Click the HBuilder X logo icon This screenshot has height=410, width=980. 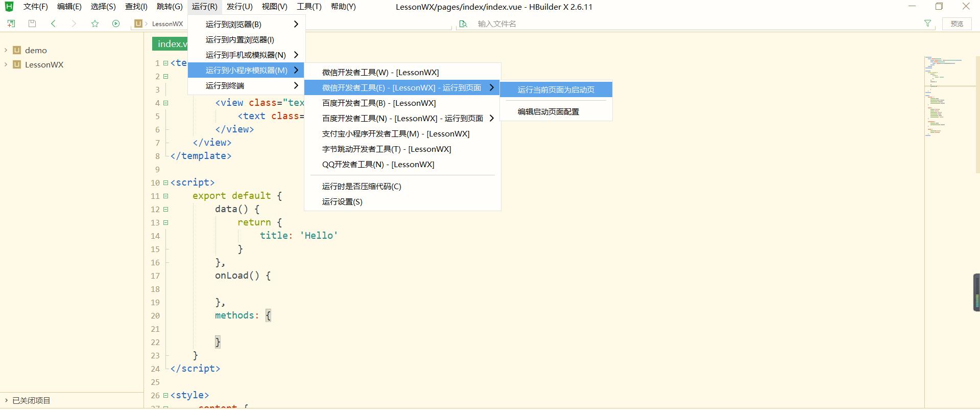coord(9,7)
